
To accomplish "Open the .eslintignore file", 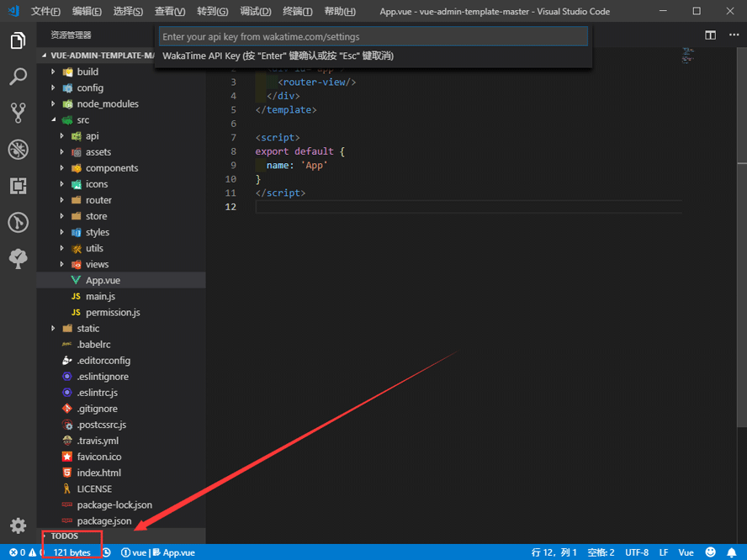I will [121, 377].
